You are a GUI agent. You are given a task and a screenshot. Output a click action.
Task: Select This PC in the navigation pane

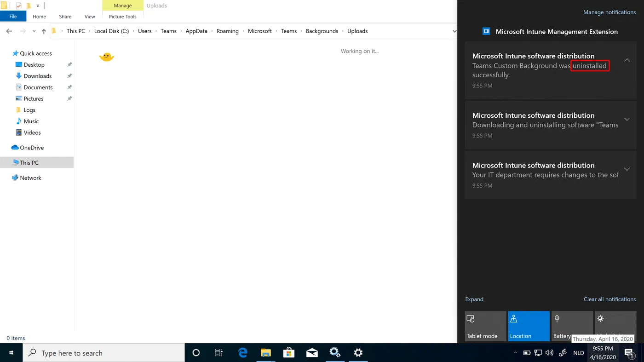tap(36, 163)
